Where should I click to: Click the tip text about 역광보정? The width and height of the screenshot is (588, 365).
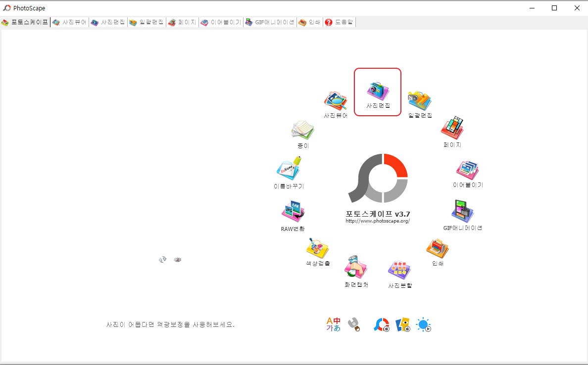170,324
